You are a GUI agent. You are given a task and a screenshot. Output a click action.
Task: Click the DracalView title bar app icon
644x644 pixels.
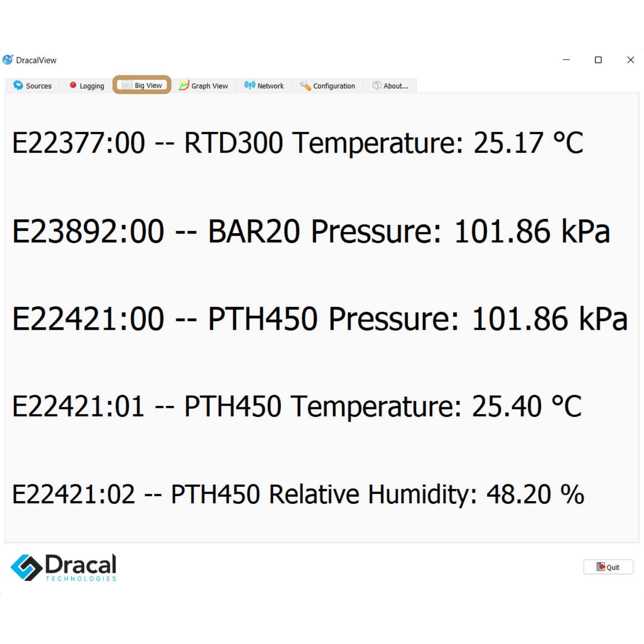click(x=8, y=60)
